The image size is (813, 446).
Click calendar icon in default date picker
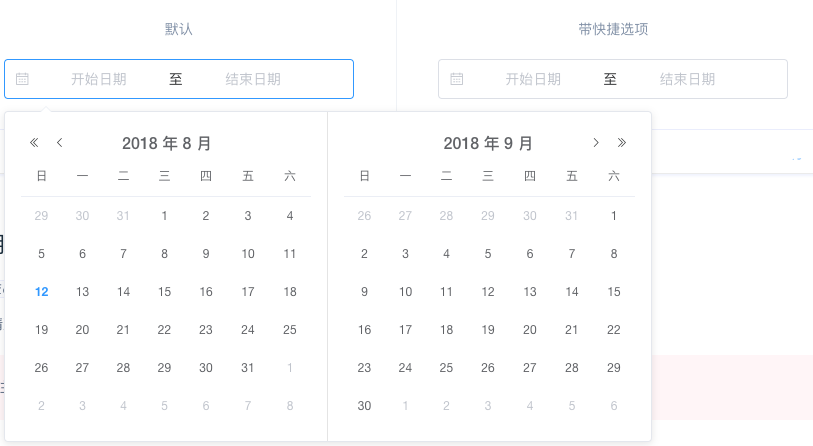[x=23, y=79]
